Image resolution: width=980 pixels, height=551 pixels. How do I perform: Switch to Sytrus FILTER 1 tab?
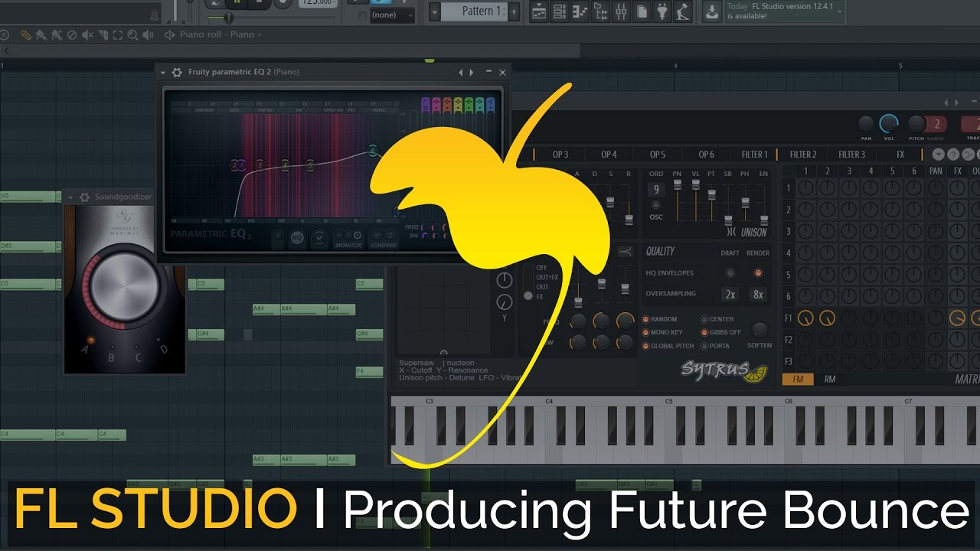click(754, 155)
